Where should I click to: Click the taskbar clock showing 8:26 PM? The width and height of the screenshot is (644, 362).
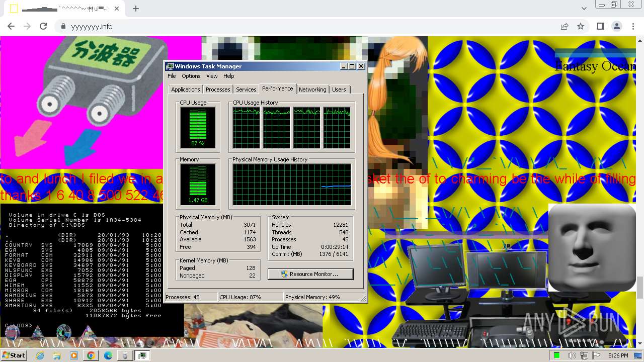(x=618, y=355)
